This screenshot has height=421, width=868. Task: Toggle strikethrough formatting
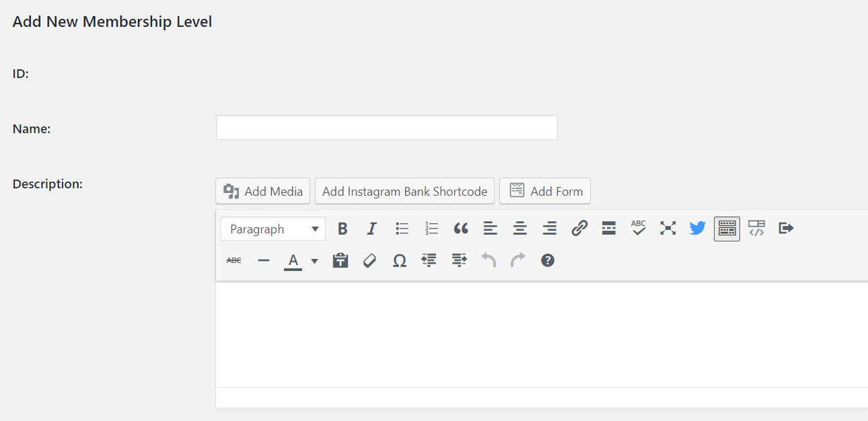pos(233,260)
